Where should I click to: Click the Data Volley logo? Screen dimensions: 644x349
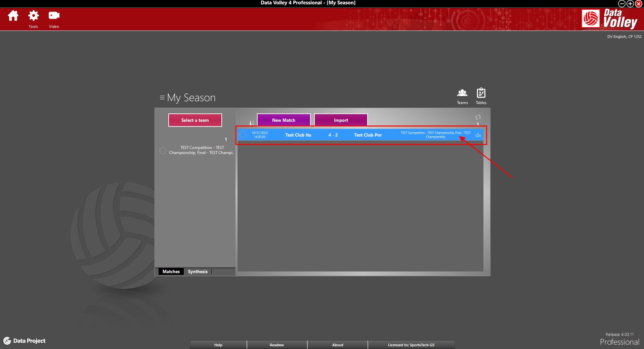pyautogui.click(x=610, y=19)
